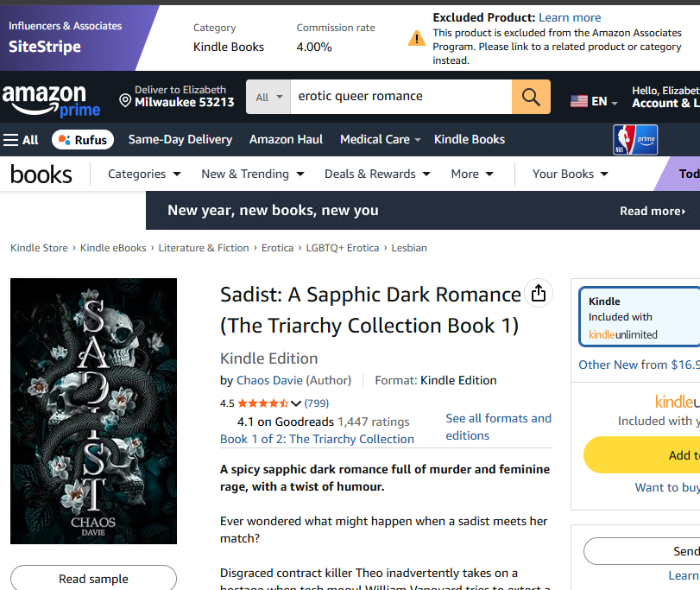This screenshot has height=590, width=700.
Task: Open the All hamburger menu
Action: pos(21,139)
